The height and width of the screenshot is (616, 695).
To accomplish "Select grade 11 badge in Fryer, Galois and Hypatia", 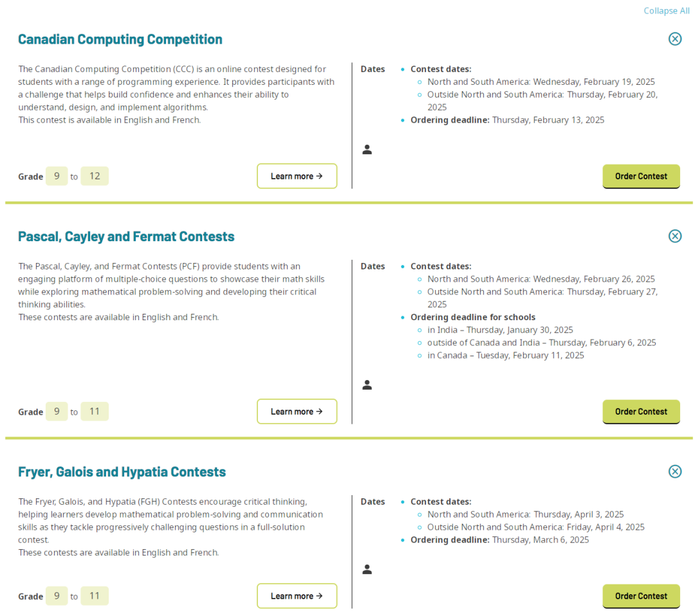I will (x=95, y=596).
